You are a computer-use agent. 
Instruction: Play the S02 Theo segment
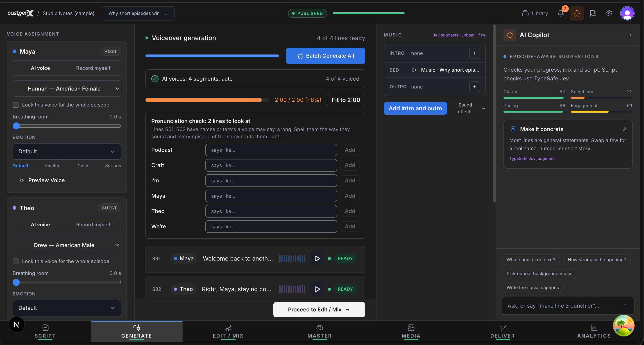(317, 289)
